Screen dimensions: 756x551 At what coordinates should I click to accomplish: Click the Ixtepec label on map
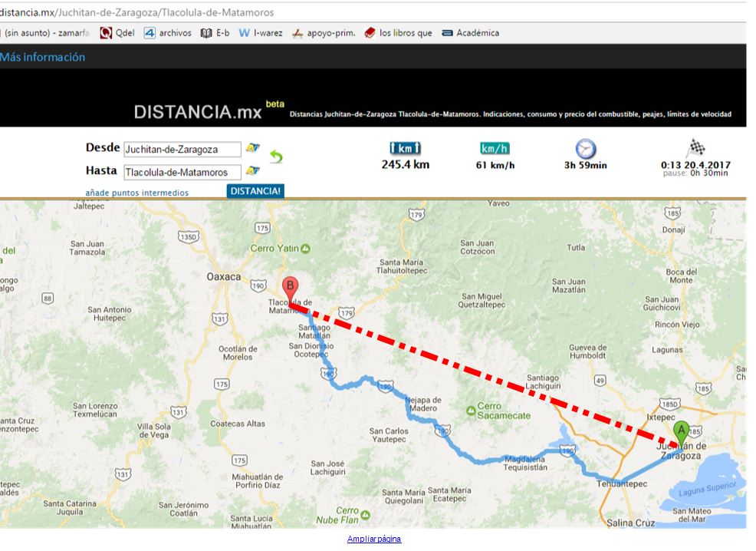(660, 417)
